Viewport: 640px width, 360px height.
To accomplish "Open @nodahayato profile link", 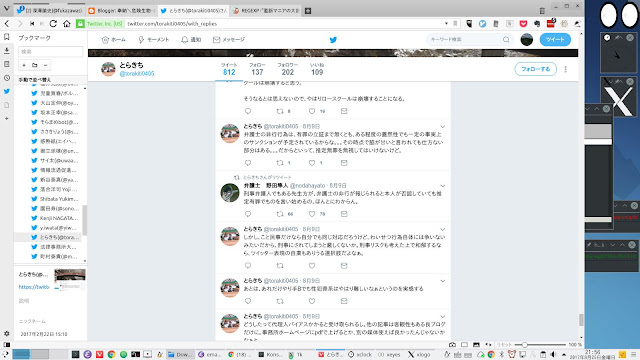I will coord(308,185).
